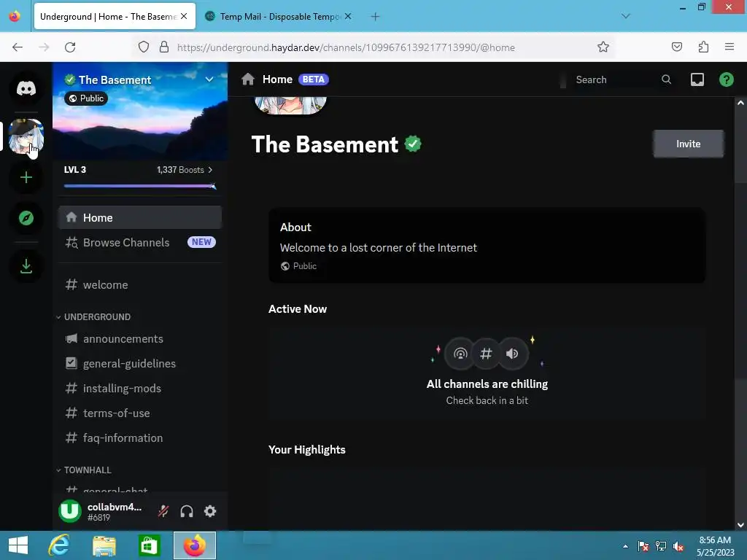Click the LVL 3 server level label
The height and width of the screenshot is (560, 747).
[x=75, y=170]
